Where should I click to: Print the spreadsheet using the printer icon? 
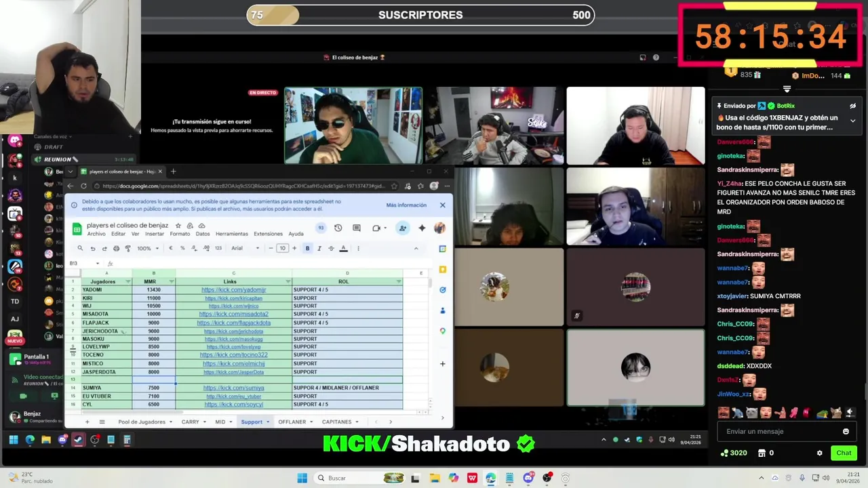point(116,248)
